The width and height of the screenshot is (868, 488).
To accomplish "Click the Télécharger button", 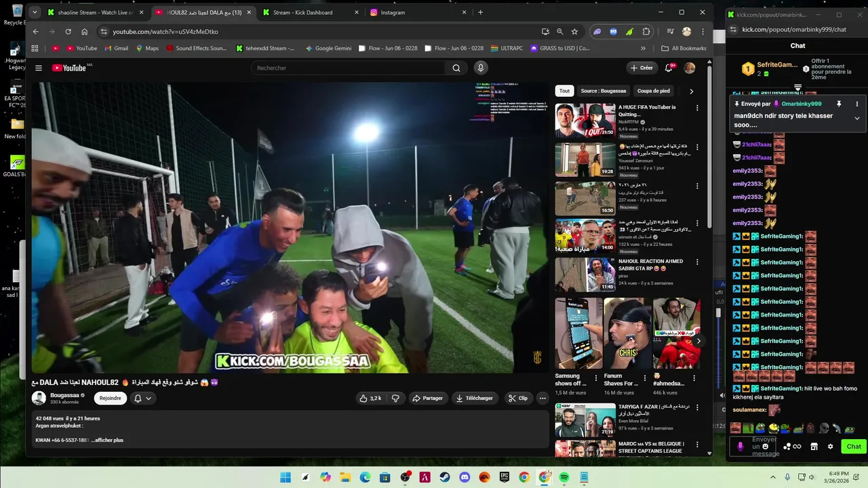I will click(474, 399).
